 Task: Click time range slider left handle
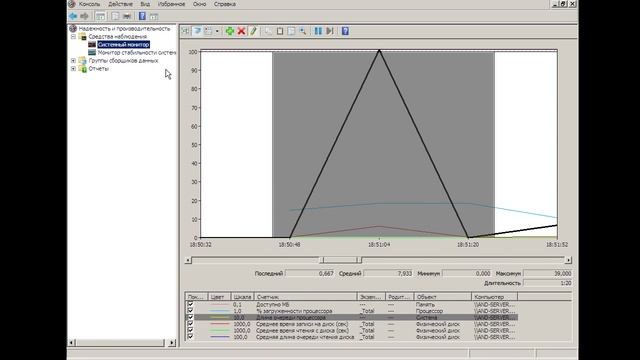point(321,260)
